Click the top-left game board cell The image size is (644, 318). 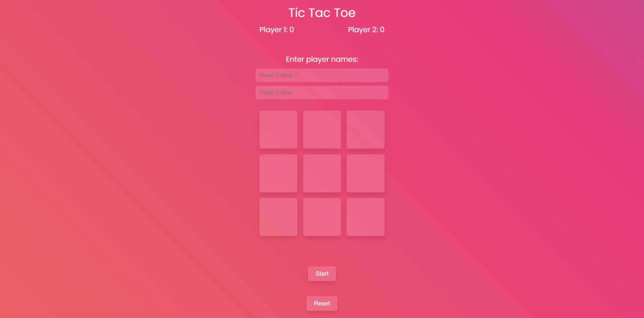[279, 129]
